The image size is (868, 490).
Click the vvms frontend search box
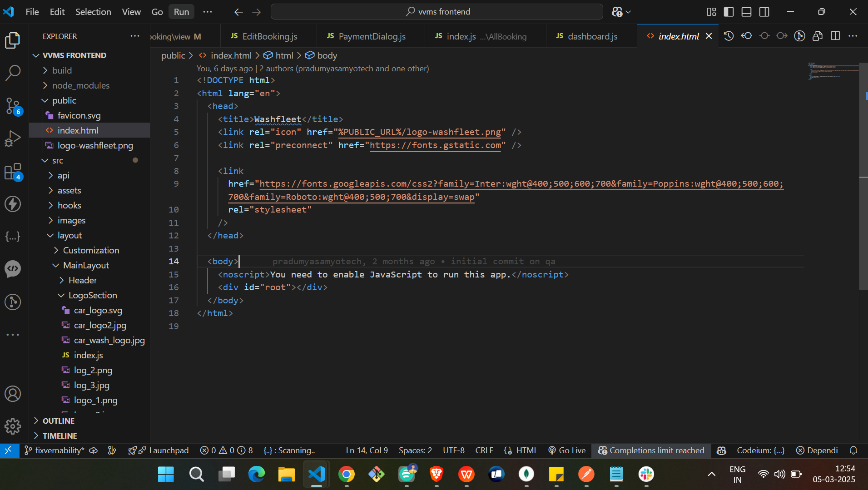point(436,12)
